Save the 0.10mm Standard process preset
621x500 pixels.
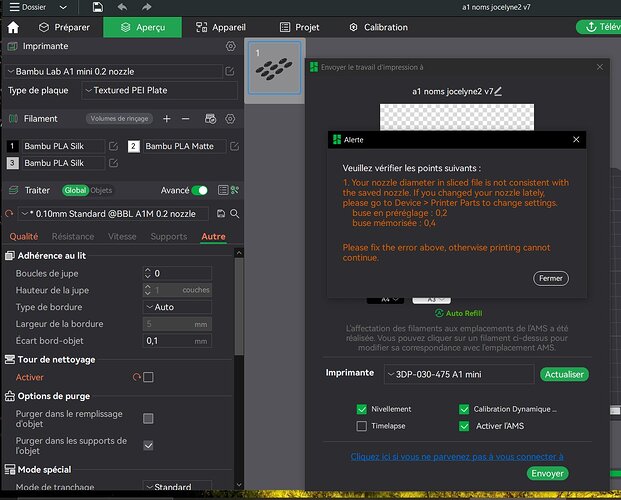click(x=221, y=214)
